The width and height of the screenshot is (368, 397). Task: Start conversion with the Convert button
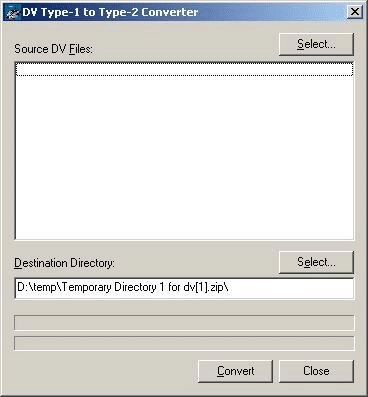click(x=235, y=371)
